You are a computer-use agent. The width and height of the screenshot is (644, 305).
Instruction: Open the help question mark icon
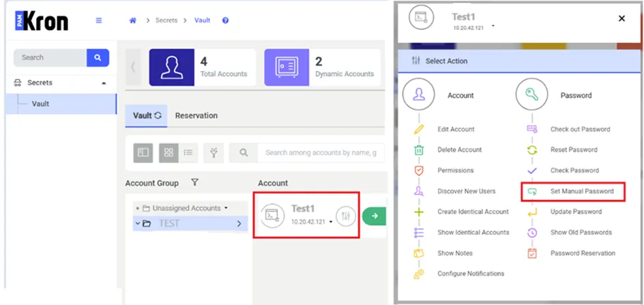(226, 20)
